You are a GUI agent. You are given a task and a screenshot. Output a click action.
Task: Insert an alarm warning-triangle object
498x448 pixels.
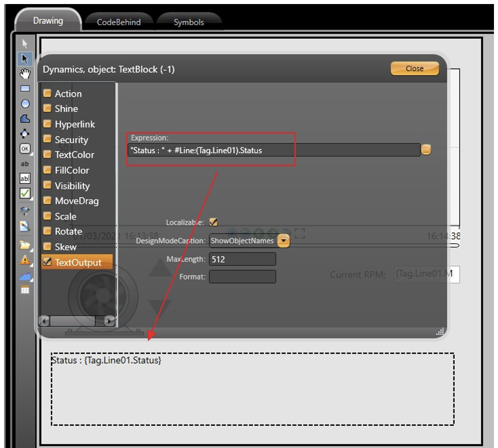(x=25, y=260)
